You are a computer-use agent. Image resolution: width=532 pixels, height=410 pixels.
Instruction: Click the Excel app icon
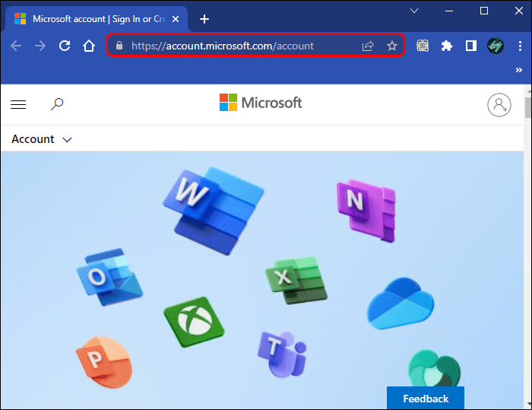coord(296,281)
